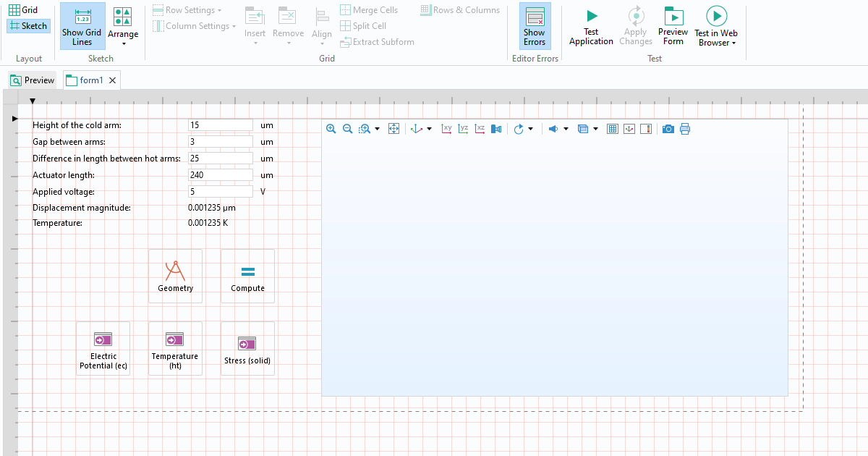Enable Show Errors in Editor Errors group

point(535,27)
